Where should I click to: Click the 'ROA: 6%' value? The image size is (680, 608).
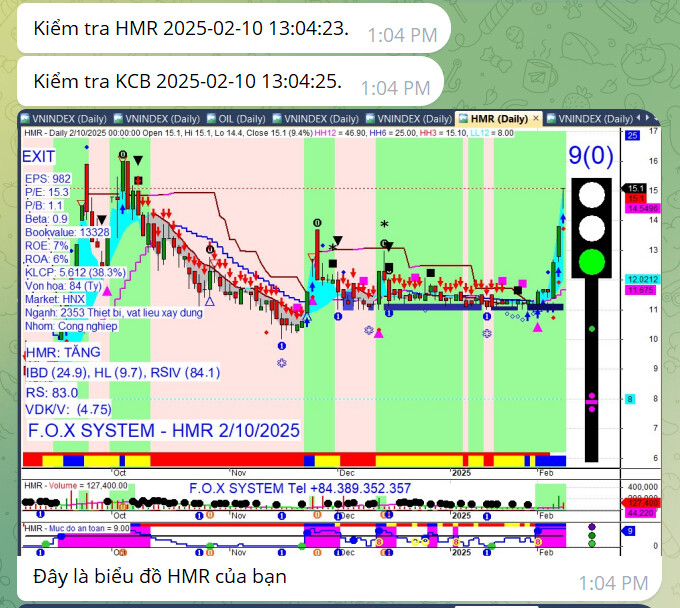tap(47, 259)
